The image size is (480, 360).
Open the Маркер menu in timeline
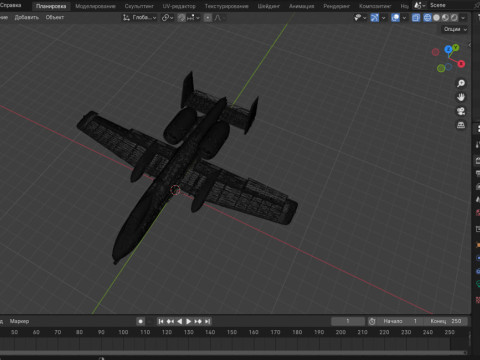click(19, 321)
